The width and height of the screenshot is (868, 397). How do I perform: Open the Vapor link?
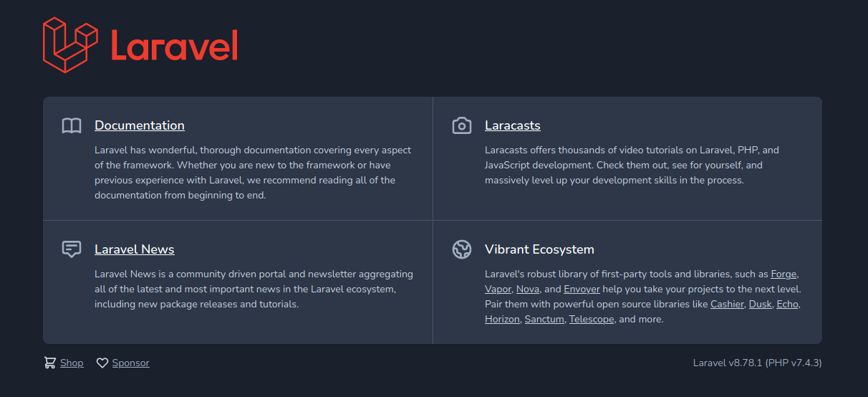click(x=498, y=289)
